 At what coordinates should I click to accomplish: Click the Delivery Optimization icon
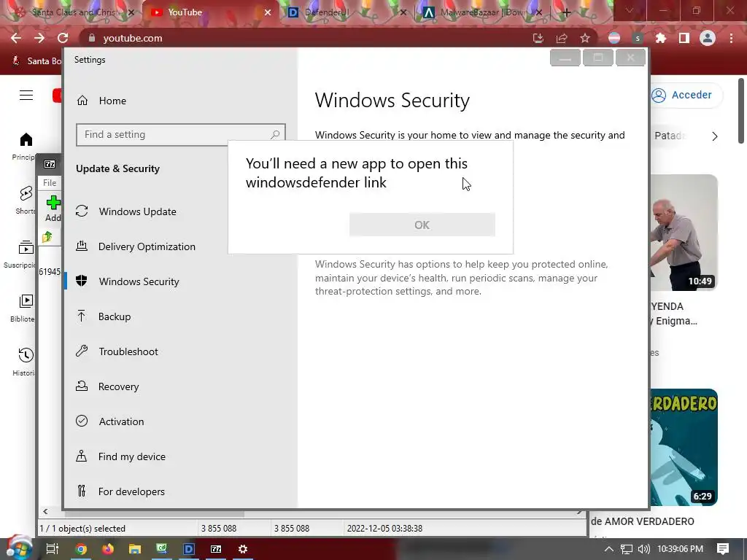coord(82,246)
